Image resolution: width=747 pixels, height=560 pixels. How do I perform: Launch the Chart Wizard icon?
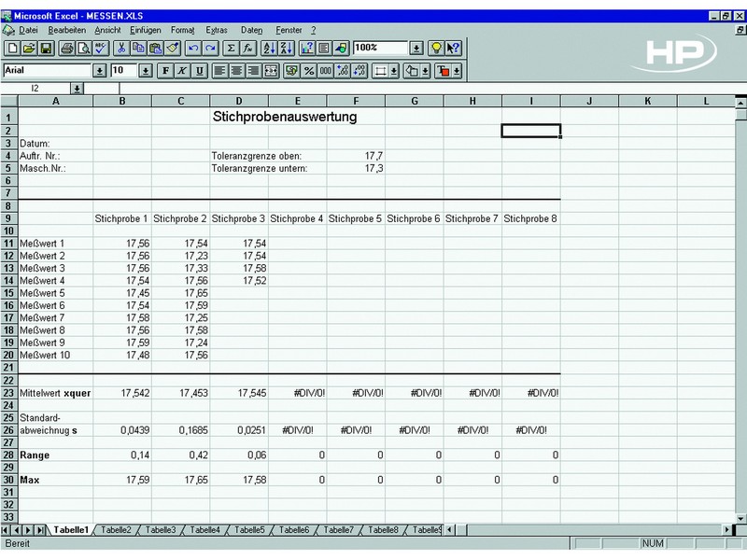[x=306, y=48]
